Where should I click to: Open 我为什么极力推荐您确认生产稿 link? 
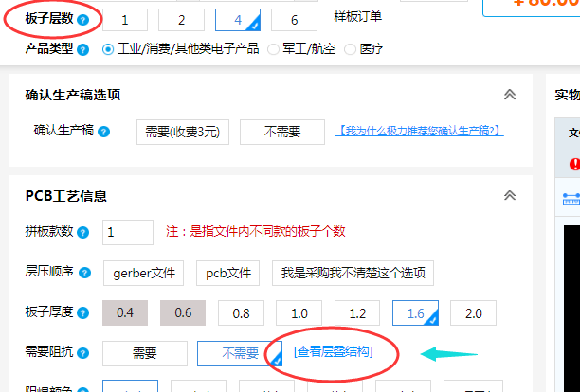tap(420, 131)
